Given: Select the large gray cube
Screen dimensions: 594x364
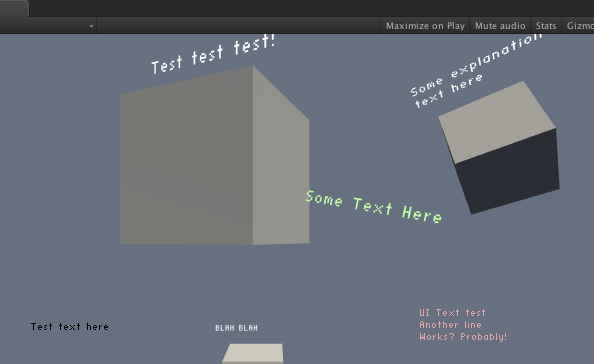Looking at the screenshot, I should coord(214,156).
